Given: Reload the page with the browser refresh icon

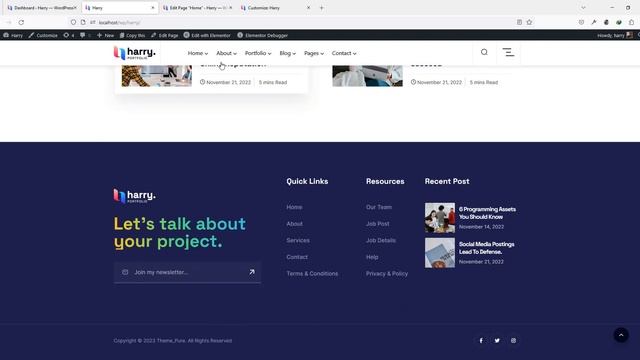Looking at the screenshot, I should (x=21, y=22).
